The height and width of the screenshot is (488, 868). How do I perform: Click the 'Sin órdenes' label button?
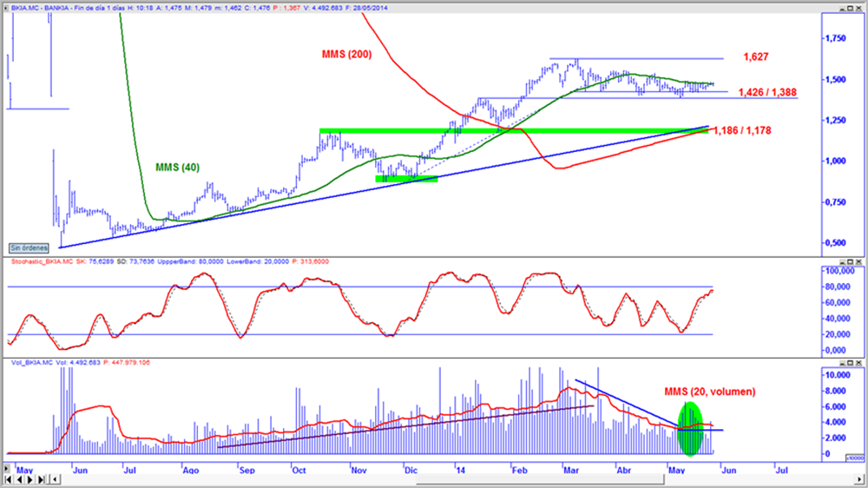(x=29, y=248)
